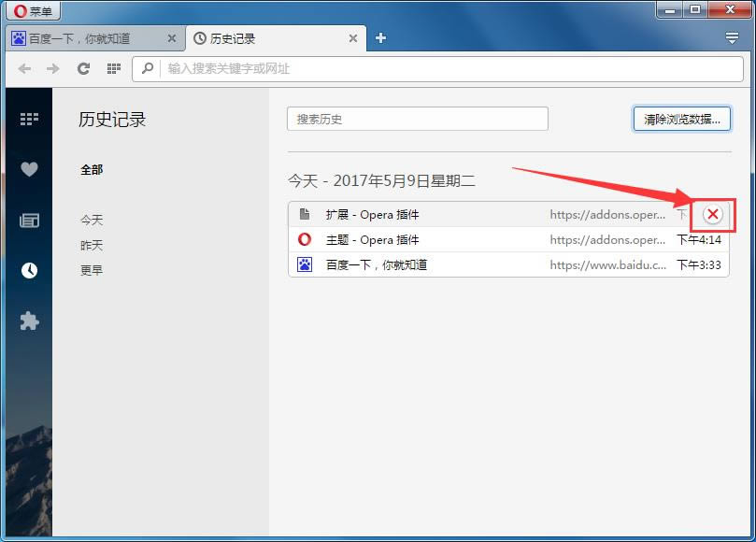The width and height of the screenshot is (756, 542).
Task: Go back to previous page
Action: [x=25, y=68]
